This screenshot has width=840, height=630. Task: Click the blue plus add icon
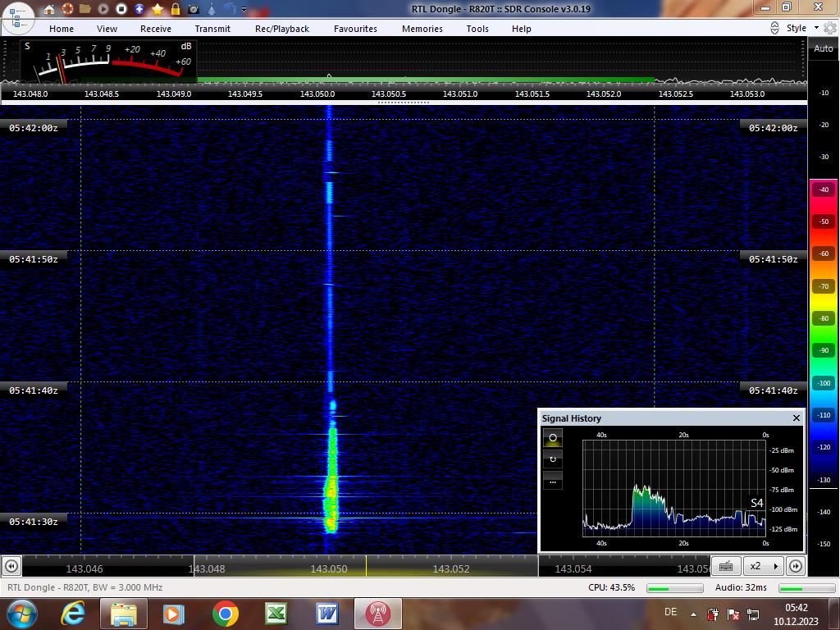139,9
